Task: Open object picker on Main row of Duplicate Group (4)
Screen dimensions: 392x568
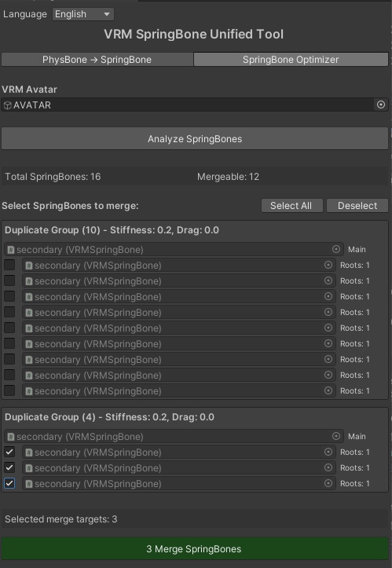Action: tap(336, 436)
